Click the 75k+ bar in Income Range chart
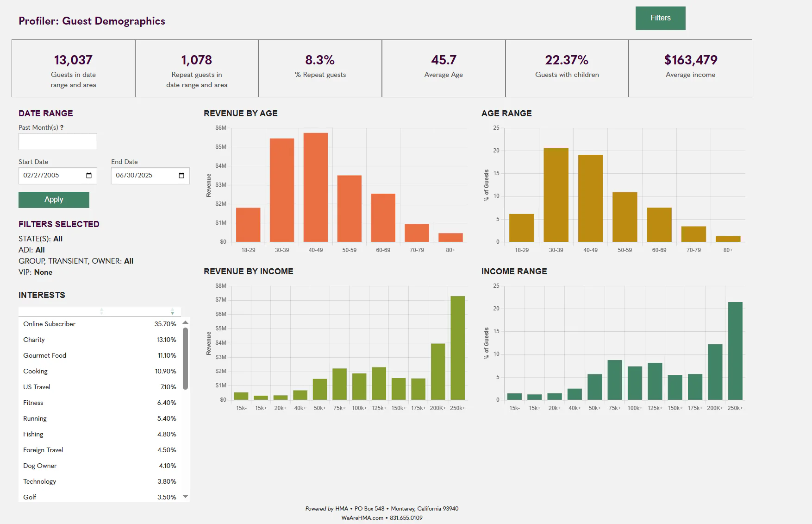This screenshot has height=524, width=812. (x=615, y=380)
